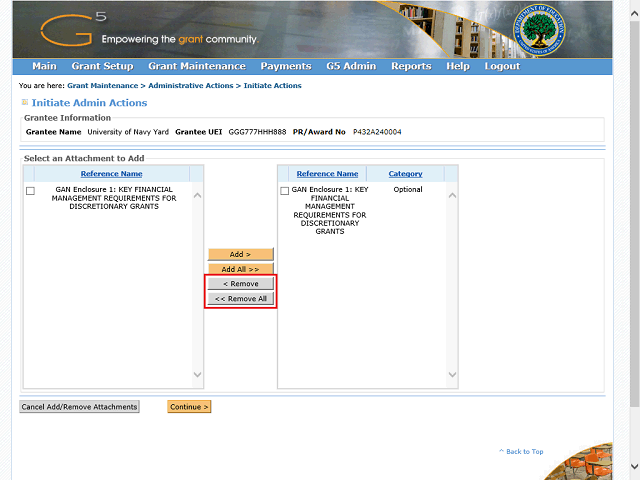Click right list scroll up arrow
Viewport: 640px width, 480px height.
click(452, 196)
